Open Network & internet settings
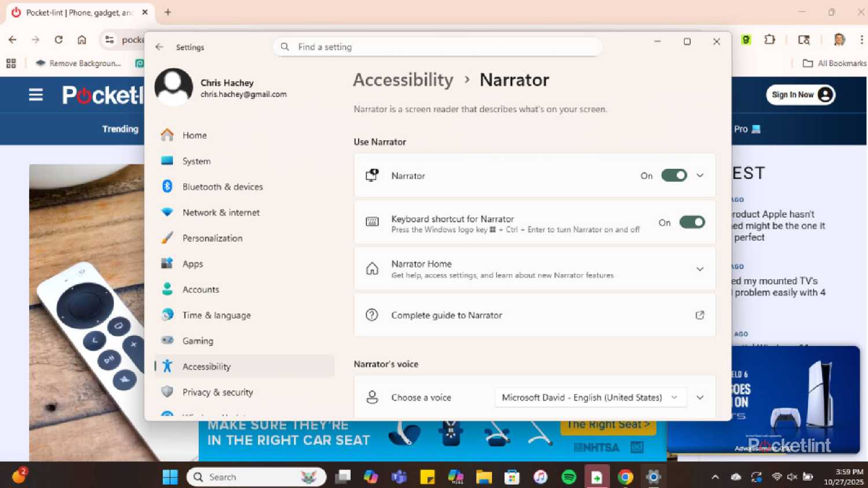This screenshot has width=868, height=488. point(220,212)
